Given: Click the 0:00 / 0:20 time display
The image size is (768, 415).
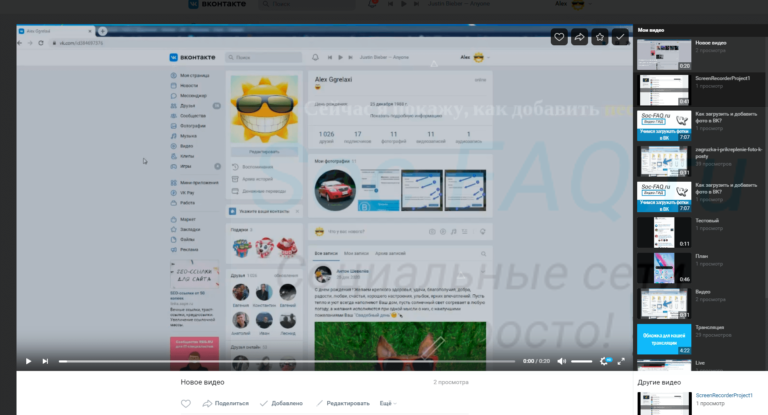Looking at the screenshot, I should (x=536, y=361).
